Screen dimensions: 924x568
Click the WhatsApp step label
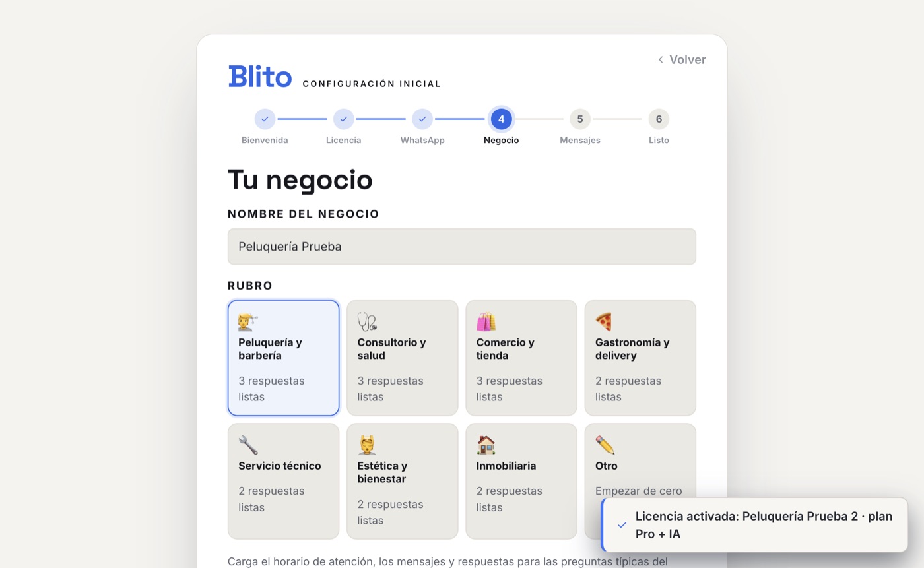[x=422, y=141]
